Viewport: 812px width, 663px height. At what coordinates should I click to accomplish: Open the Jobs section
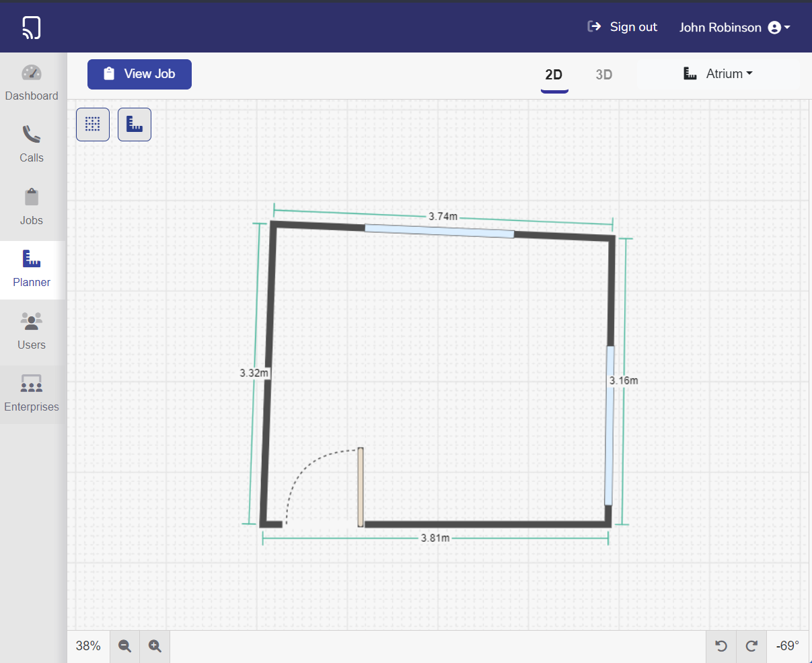click(32, 207)
